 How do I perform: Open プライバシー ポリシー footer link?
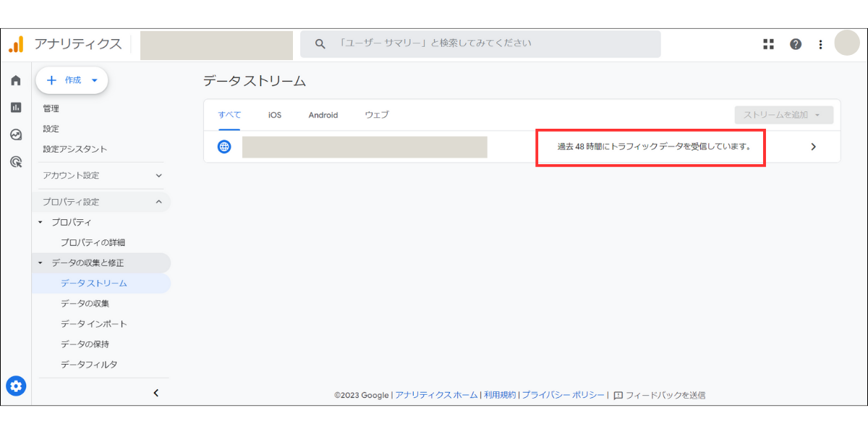point(563,395)
